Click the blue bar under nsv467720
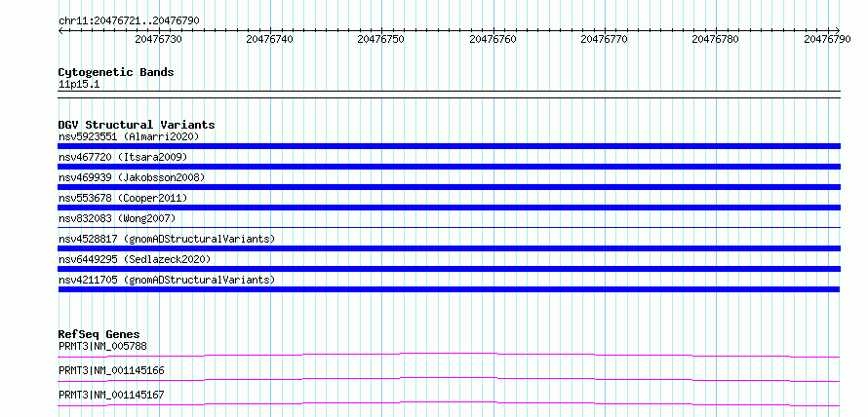This screenshot has height=417, width=868. pyautogui.click(x=449, y=167)
